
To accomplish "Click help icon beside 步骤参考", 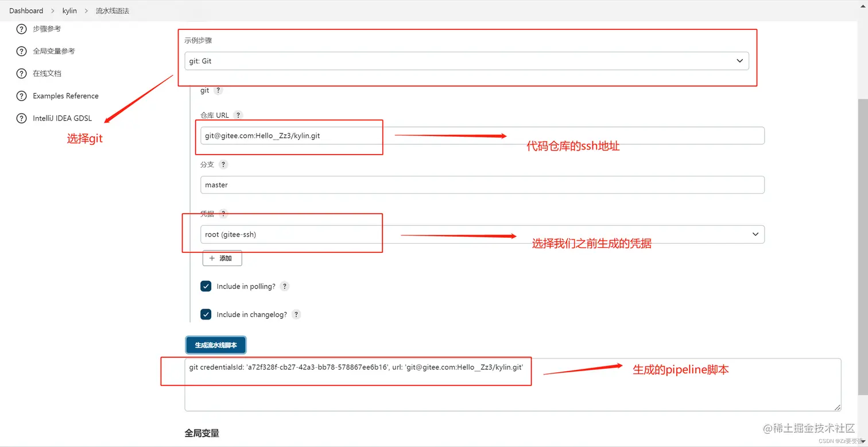I will (22, 29).
